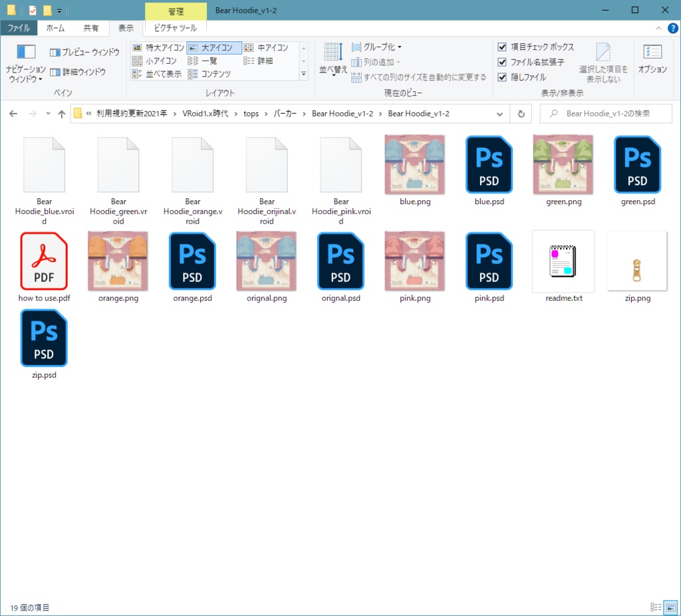Select the green.psd file icon
The image size is (681, 616).
coord(638,165)
